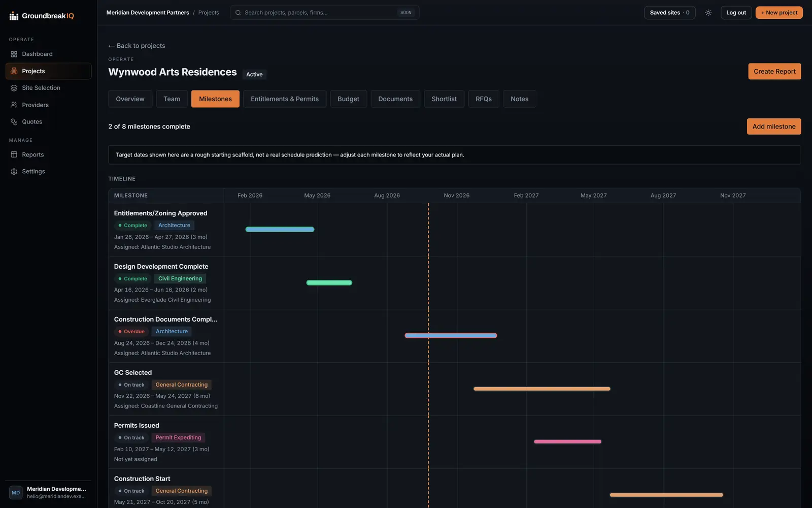Viewport: 812px width, 508px height.
Task: Click the Entitlements/Zoning Approved blue timeline bar
Action: click(280, 230)
